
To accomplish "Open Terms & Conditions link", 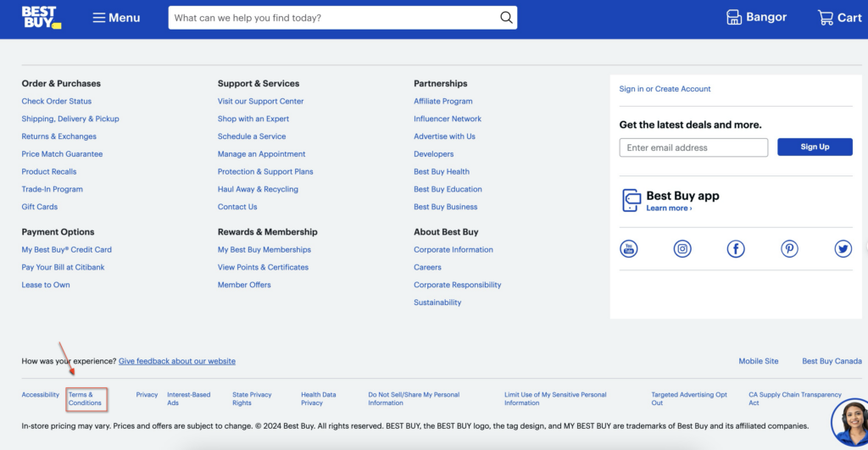I will tap(85, 398).
